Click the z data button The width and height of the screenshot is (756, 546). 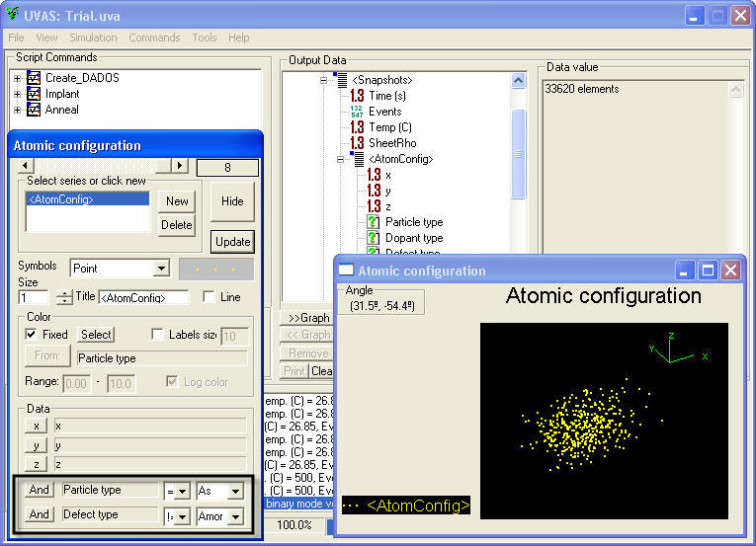pyautogui.click(x=37, y=464)
